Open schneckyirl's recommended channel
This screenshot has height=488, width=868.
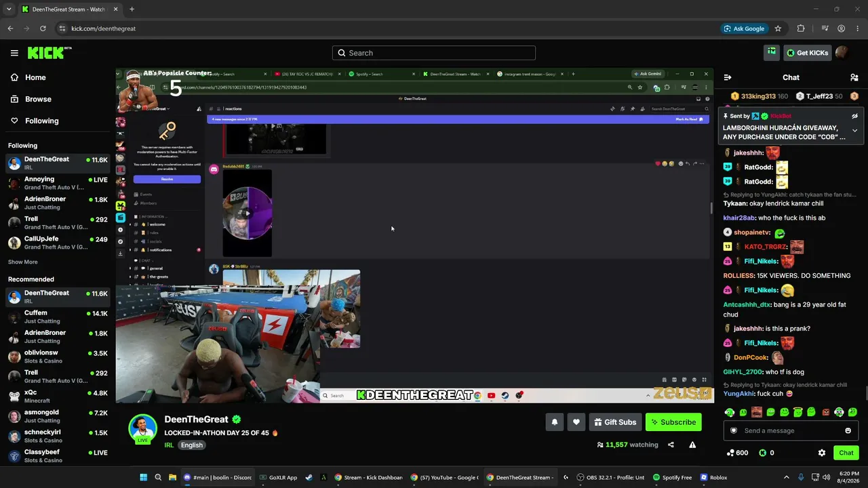point(58,436)
